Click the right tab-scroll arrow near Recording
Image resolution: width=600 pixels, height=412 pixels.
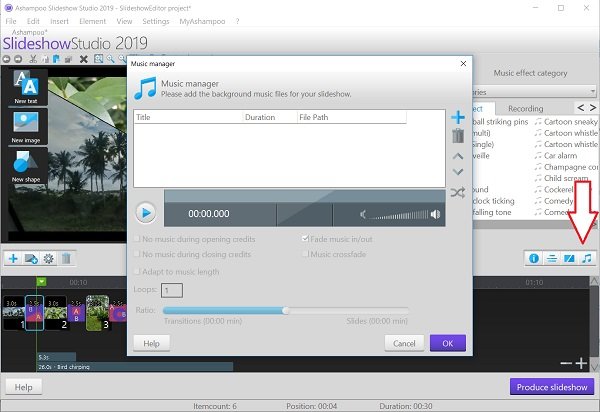click(592, 108)
